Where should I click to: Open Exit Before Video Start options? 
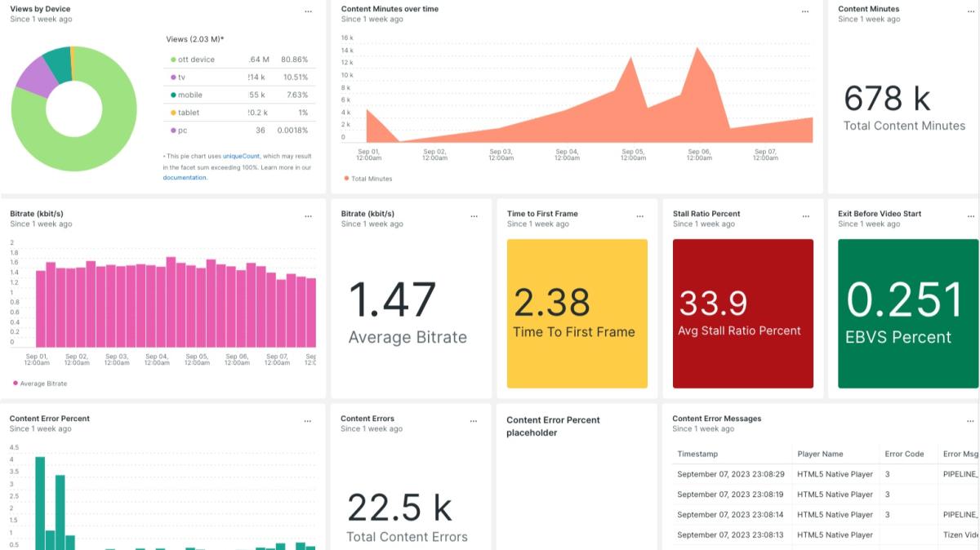coord(971,216)
